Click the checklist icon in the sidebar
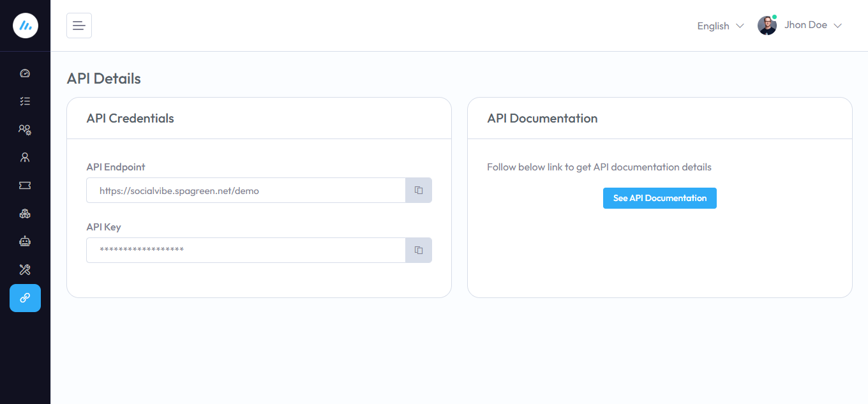 tap(25, 101)
